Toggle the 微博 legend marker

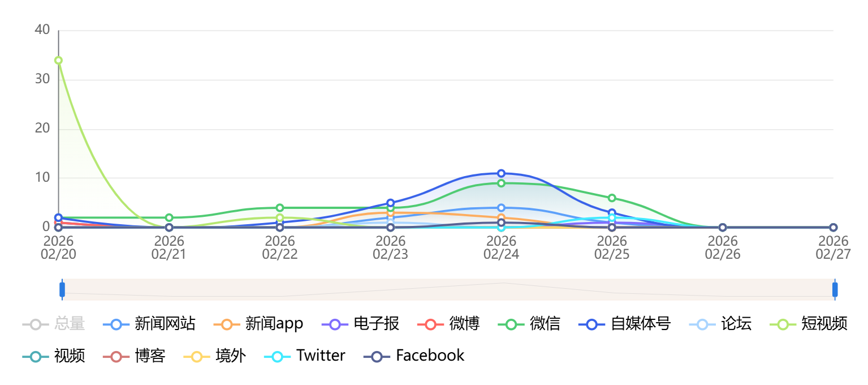point(448,324)
